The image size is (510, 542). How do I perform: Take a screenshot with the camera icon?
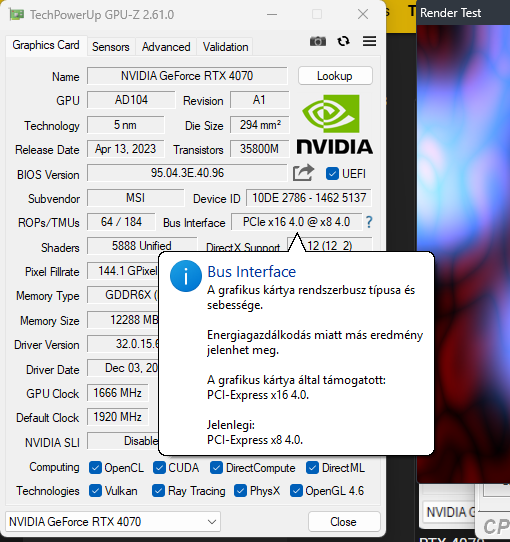(x=318, y=41)
